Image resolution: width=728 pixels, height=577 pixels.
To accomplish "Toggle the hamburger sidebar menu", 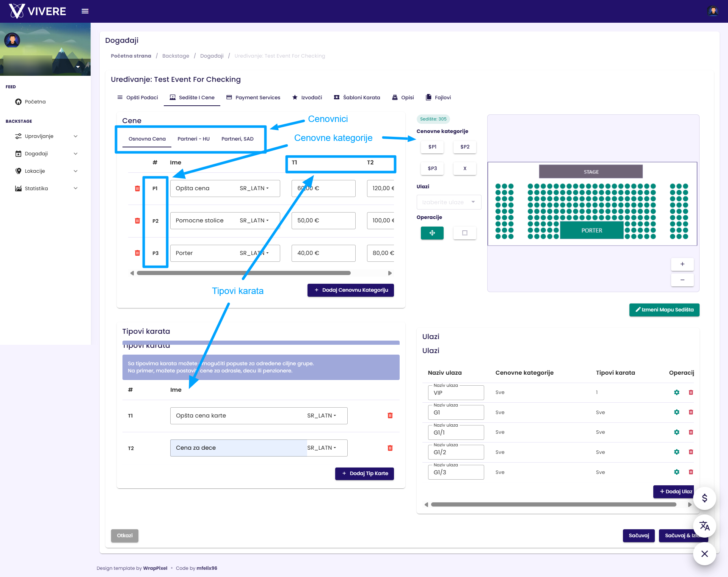I will click(85, 11).
